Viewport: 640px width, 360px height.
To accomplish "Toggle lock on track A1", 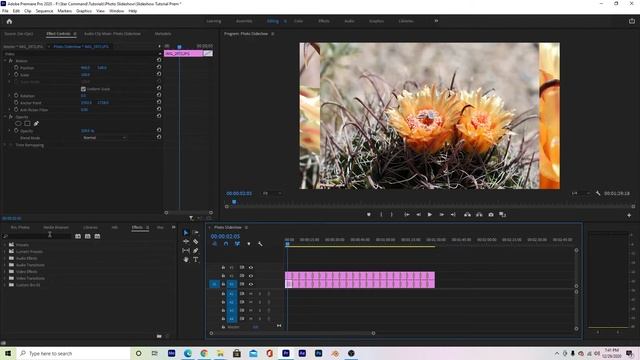I will pos(223,294).
